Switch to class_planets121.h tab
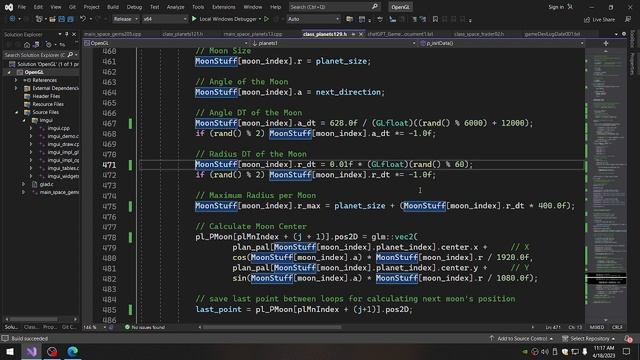Screen dimensions: 640x360 pyautogui.click(x=183, y=34)
